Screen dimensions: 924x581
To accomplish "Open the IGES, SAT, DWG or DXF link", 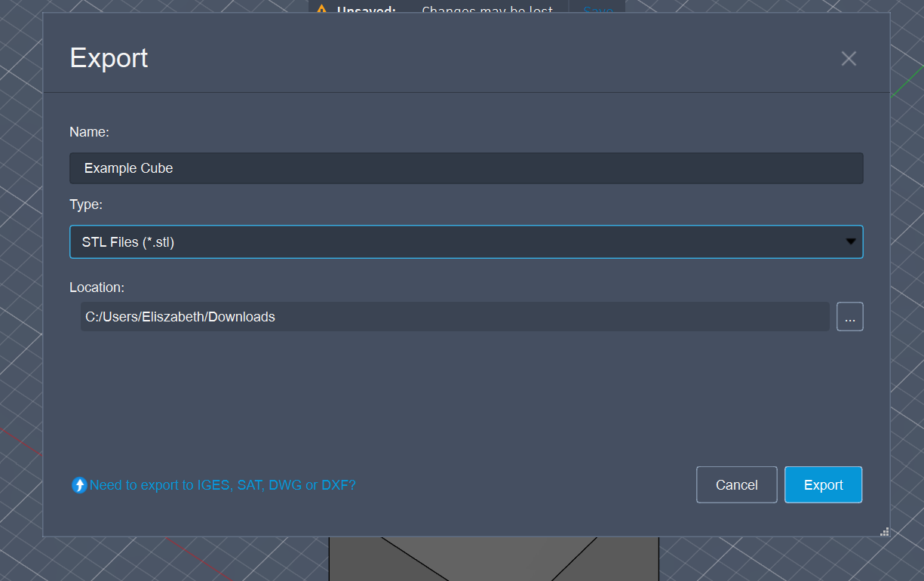I will point(223,485).
